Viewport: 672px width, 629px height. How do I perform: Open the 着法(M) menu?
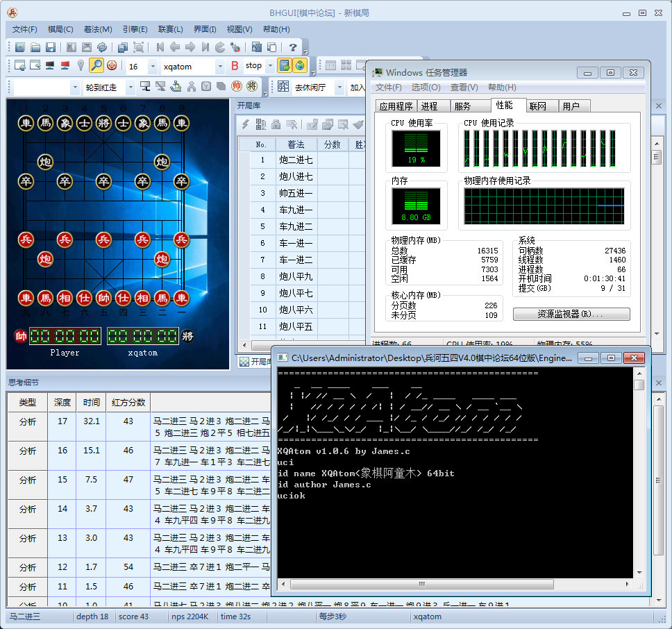point(98,29)
